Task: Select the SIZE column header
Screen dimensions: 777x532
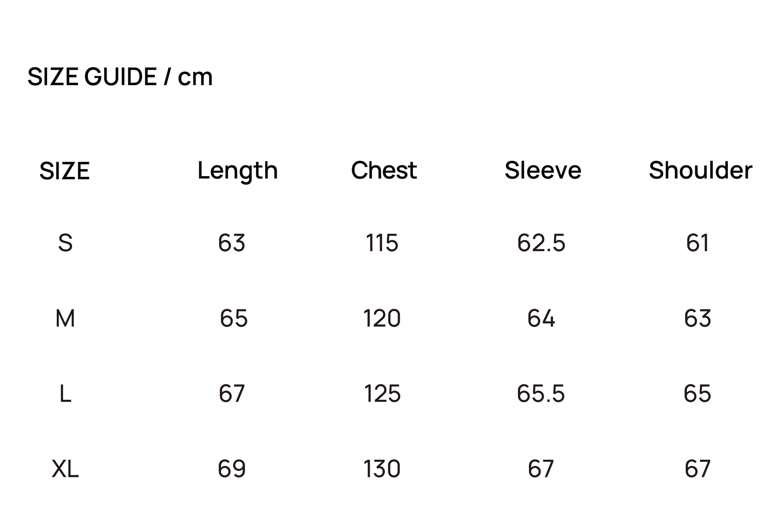Action: [65, 171]
